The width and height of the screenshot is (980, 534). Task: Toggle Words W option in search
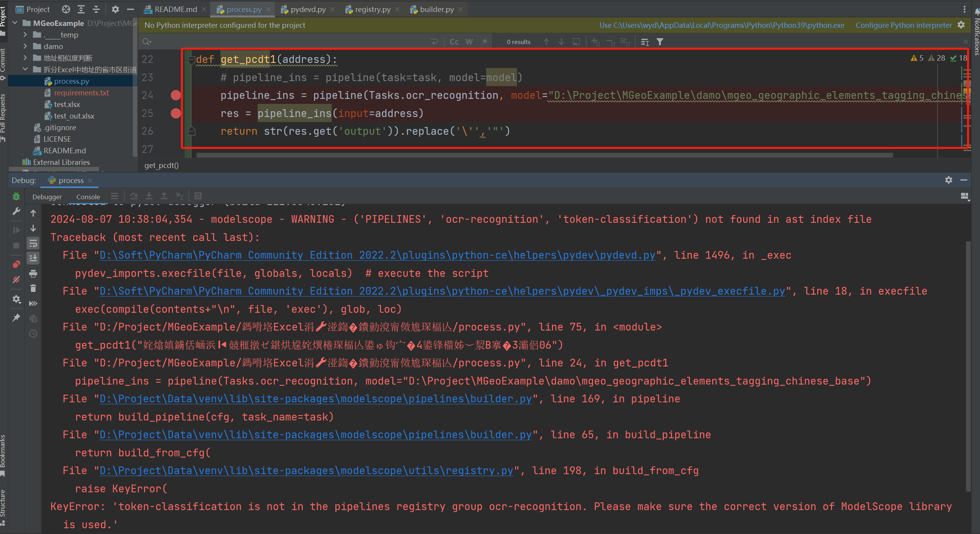(x=469, y=42)
